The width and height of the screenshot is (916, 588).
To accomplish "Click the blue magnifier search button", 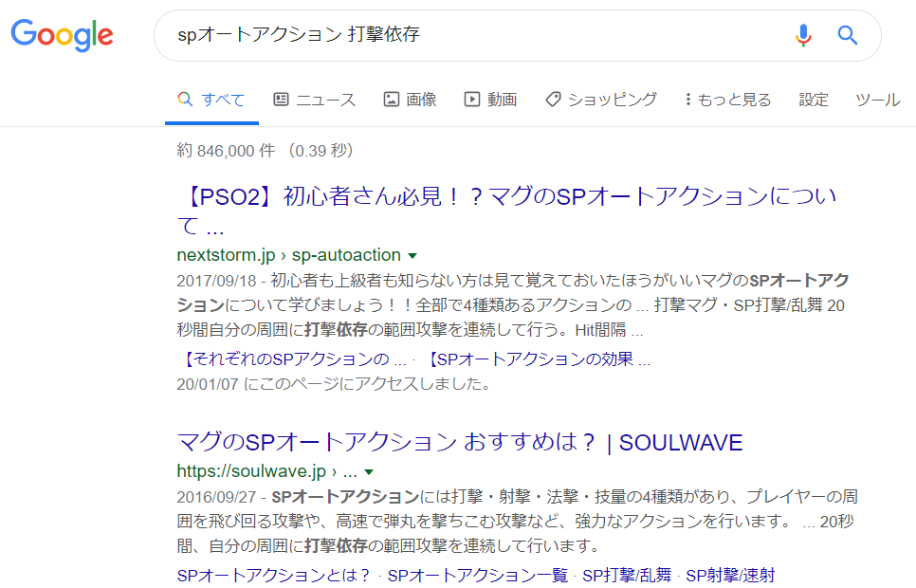I will tap(847, 35).
